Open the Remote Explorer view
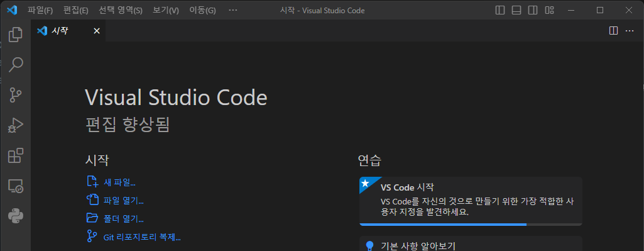The width and height of the screenshot is (644, 251). coord(16,186)
